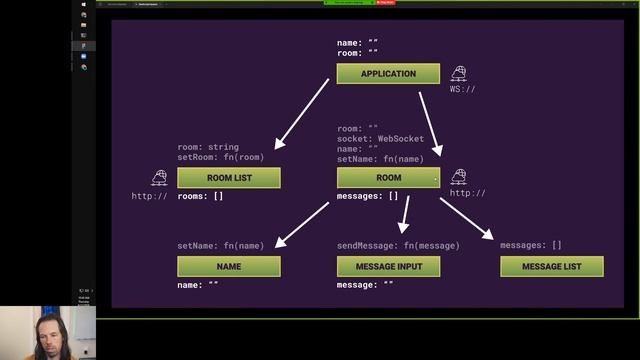Open the Windows Start menu
The height and width of the screenshot is (360, 640).
[x=84, y=4]
